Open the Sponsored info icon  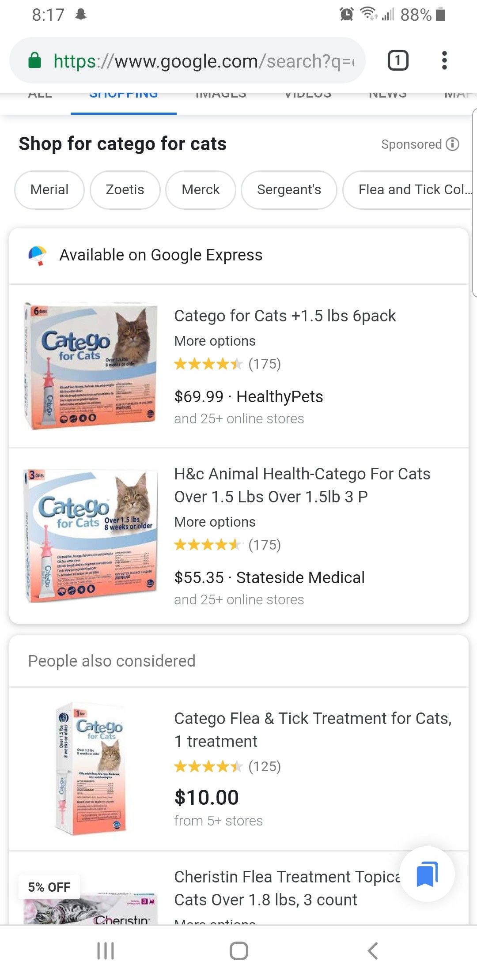(x=452, y=144)
